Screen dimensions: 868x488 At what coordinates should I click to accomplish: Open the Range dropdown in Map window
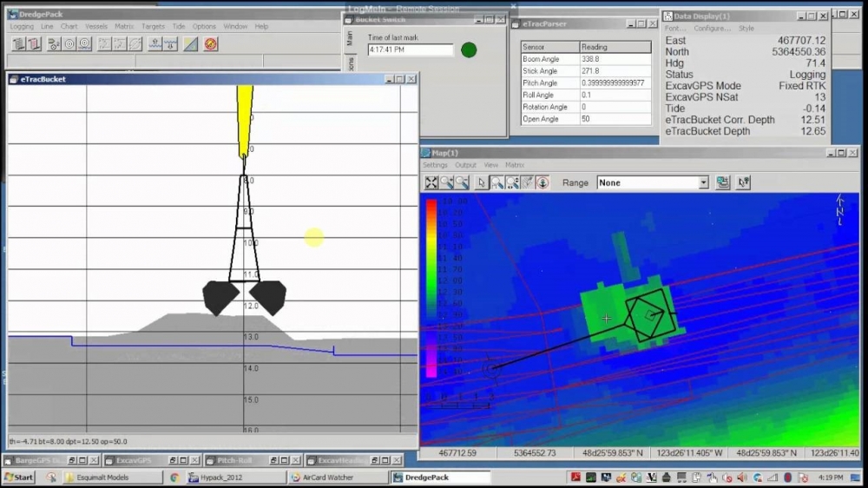click(x=703, y=182)
